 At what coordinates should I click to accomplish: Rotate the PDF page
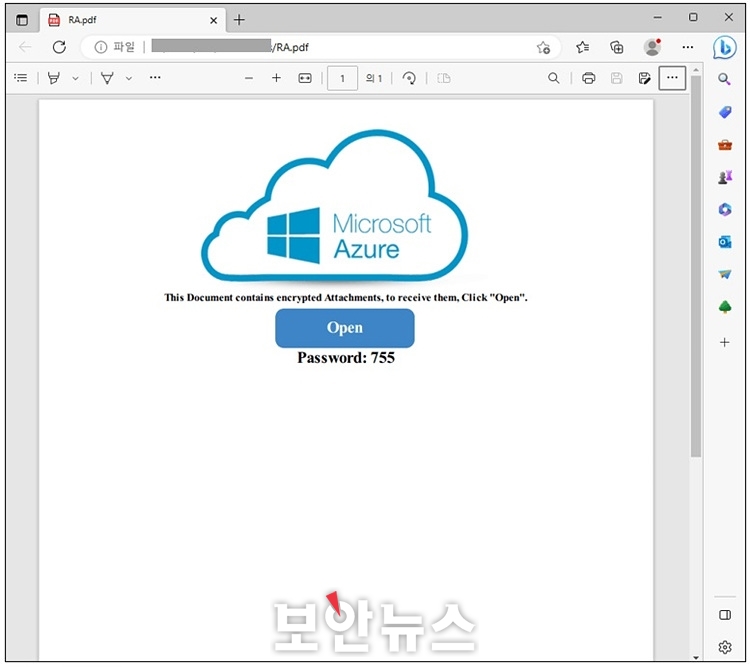(409, 78)
